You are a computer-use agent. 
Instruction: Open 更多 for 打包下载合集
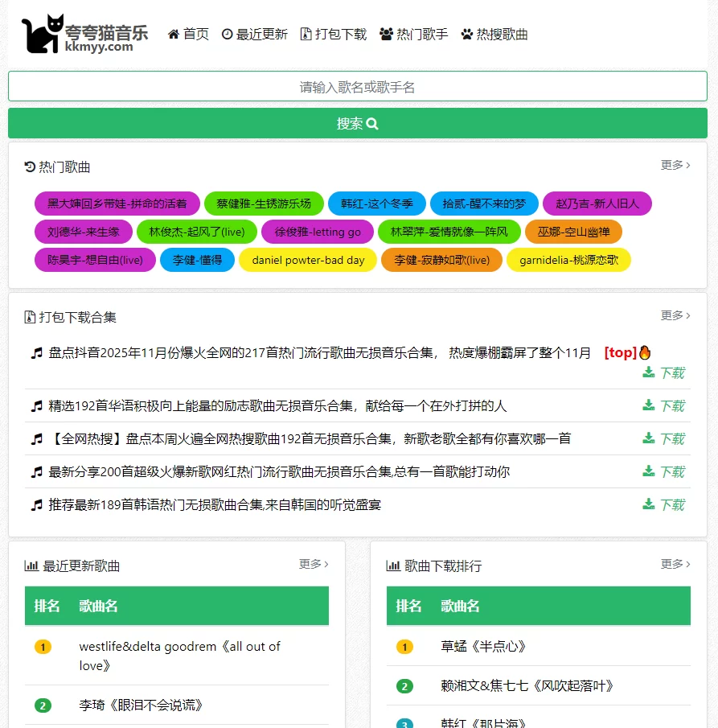pyautogui.click(x=675, y=315)
